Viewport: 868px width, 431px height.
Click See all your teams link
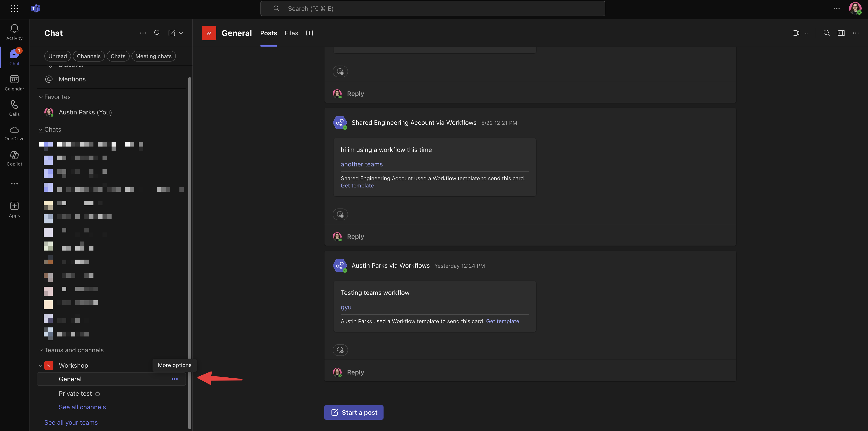click(71, 423)
